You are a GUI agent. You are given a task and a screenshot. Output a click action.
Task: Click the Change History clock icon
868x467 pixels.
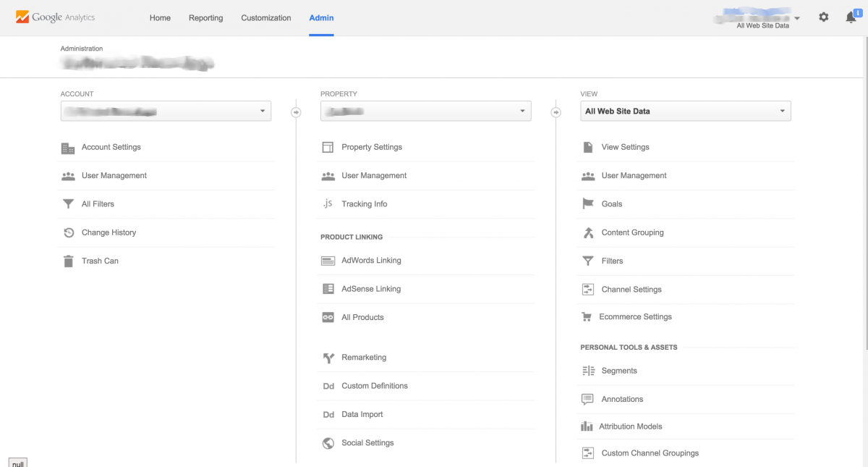coord(68,232)
